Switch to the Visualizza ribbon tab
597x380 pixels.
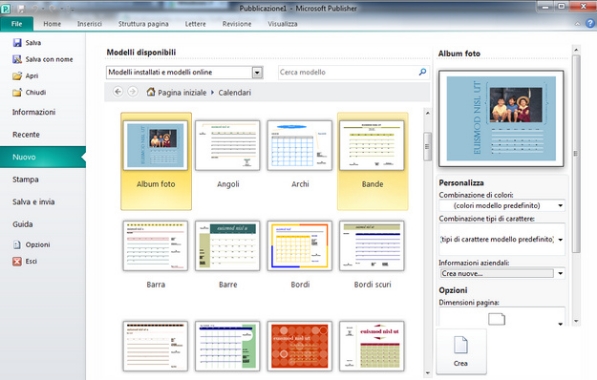[282, 24]
